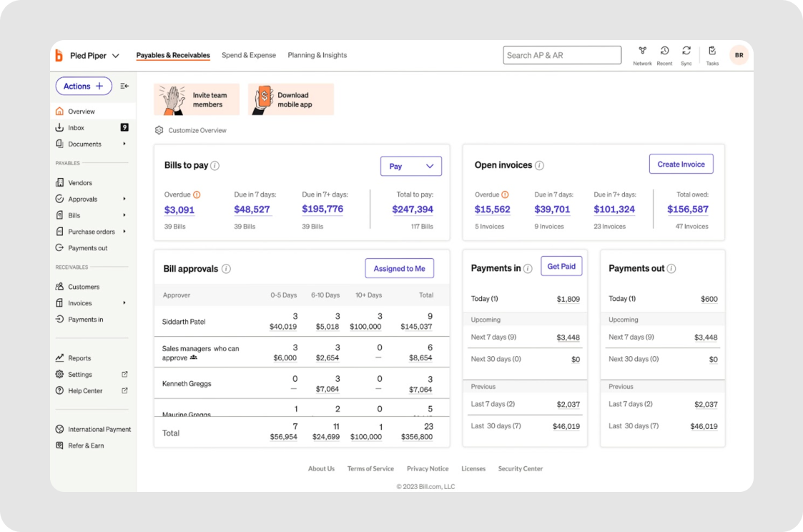
Task: Open the Inbox from the sidebar
Action: [75, 127]
